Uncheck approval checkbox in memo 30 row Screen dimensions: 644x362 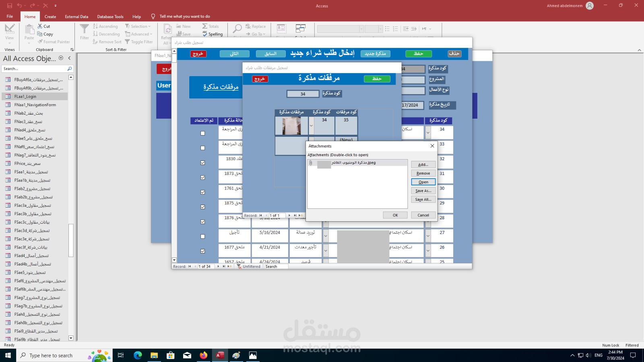tap(203, 192)
